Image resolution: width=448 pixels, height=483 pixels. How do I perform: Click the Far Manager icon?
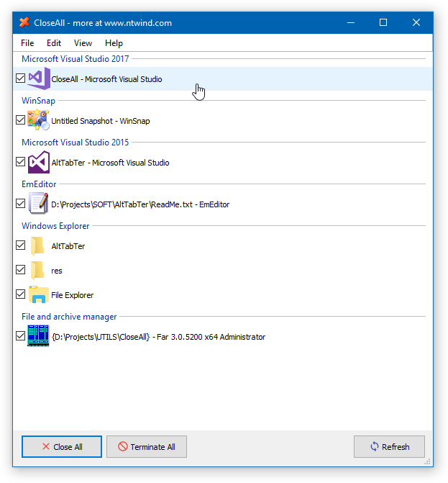click(38, 335)
